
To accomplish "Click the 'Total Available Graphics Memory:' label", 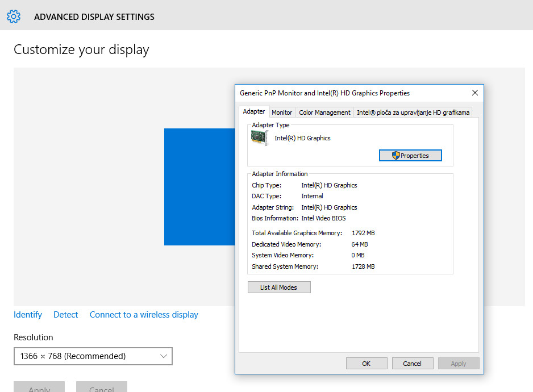I will pyautogui.click(x=297, y=233).
